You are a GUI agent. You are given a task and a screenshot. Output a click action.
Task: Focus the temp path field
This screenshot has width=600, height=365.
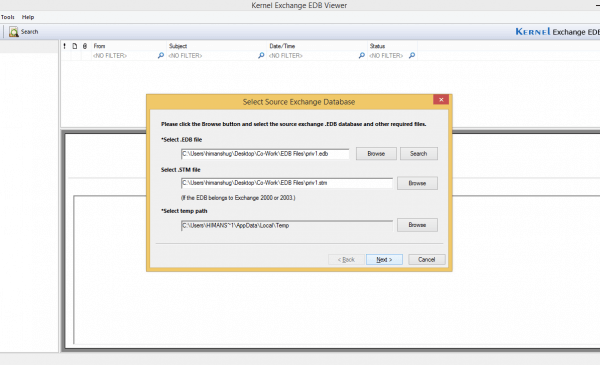(287, 225)
